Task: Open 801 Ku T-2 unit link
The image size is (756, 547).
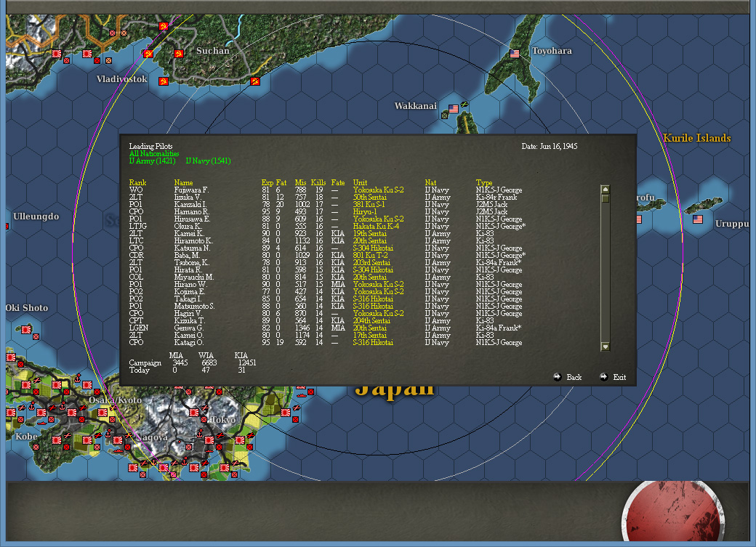Action: click(370, 255)
